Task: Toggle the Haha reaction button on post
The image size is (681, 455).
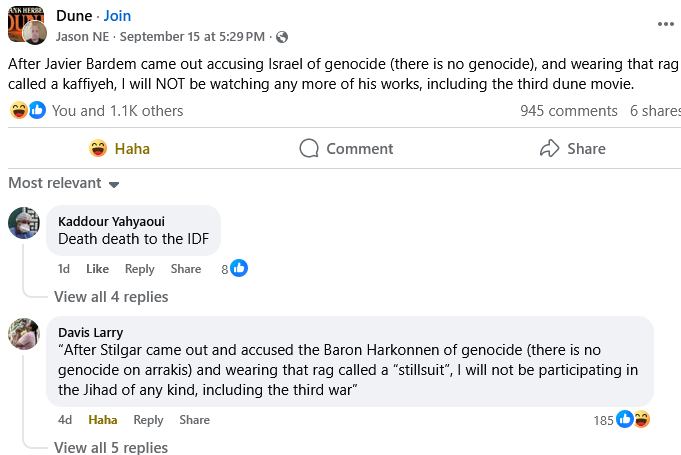Action: (119, 148)
